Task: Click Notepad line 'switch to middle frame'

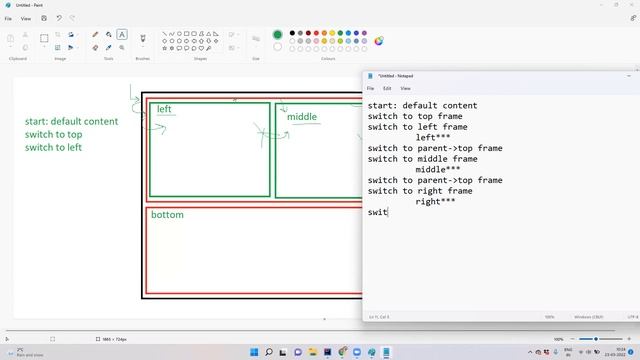Action: [x=422, y=159]
